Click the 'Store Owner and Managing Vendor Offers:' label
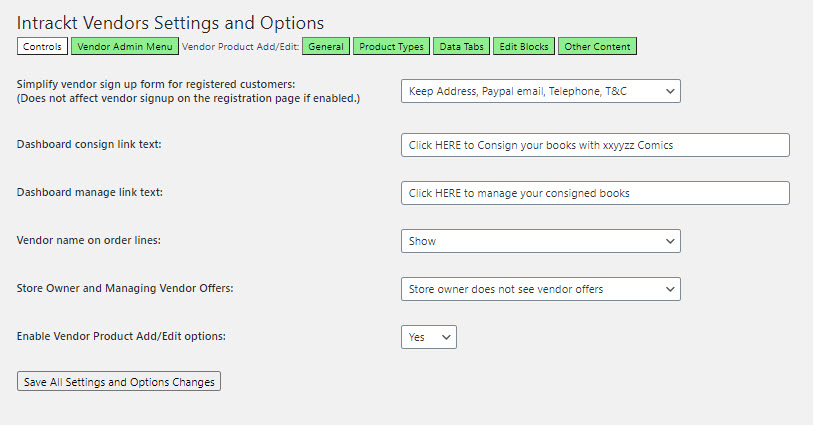The width and height of the screenshot is (813, 425). tap(124, 289)
